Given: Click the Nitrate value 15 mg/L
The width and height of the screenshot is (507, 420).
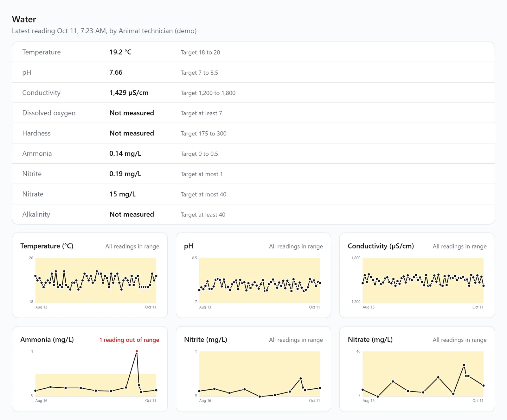Looking at the screenshot, I should pos(123,194).
